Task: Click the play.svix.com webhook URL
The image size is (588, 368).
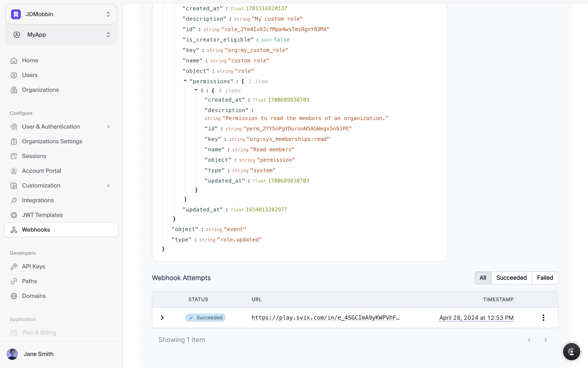Action: point(325,318)
